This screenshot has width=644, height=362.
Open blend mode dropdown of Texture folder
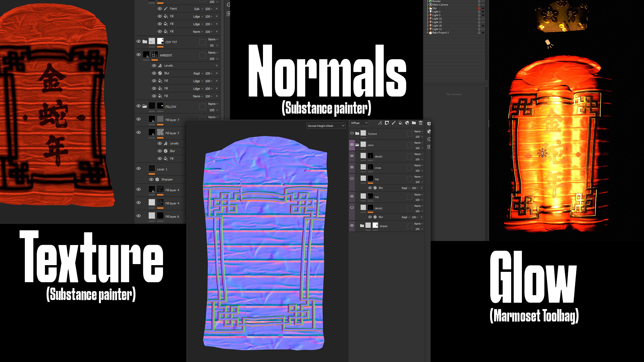pyautogui.click(x=418, y=131)
